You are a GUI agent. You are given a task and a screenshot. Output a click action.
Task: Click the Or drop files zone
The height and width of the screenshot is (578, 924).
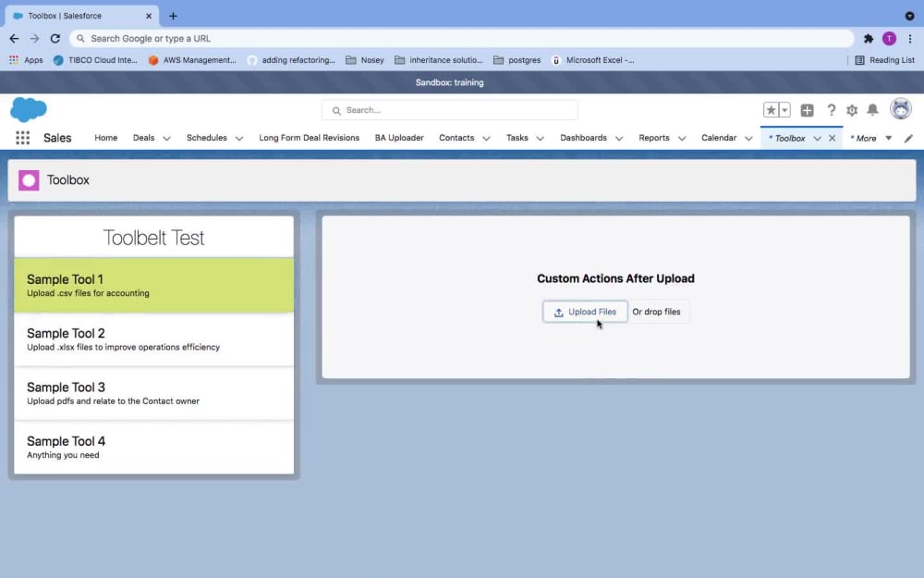pos(656,312)
